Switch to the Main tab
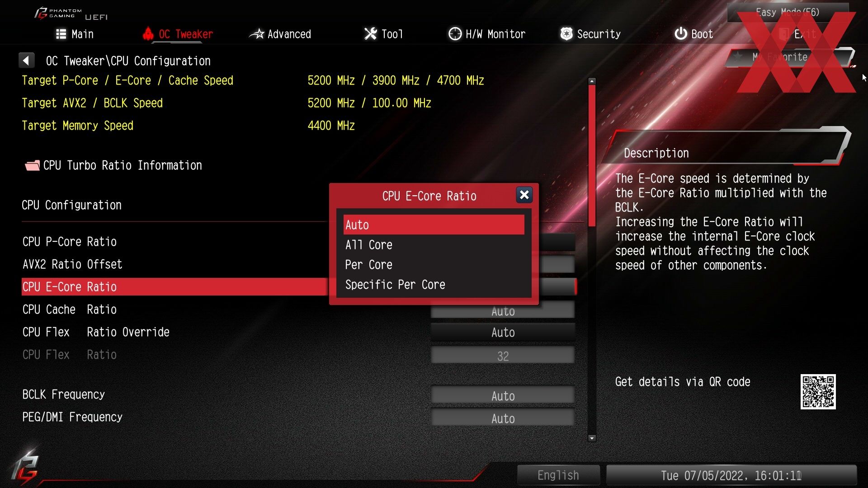This screenshot has width=868, height=488. 75,34
